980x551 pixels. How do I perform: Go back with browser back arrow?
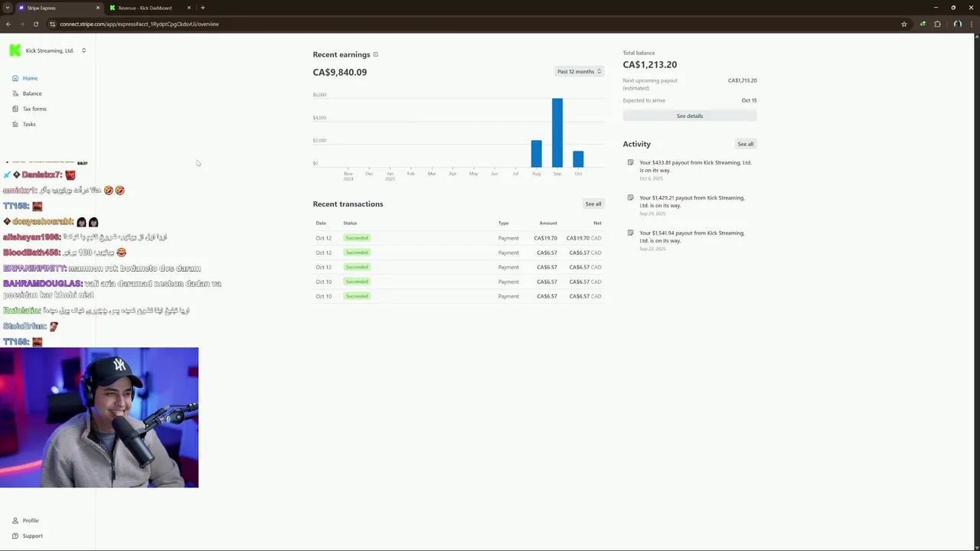tap(8, 24)
